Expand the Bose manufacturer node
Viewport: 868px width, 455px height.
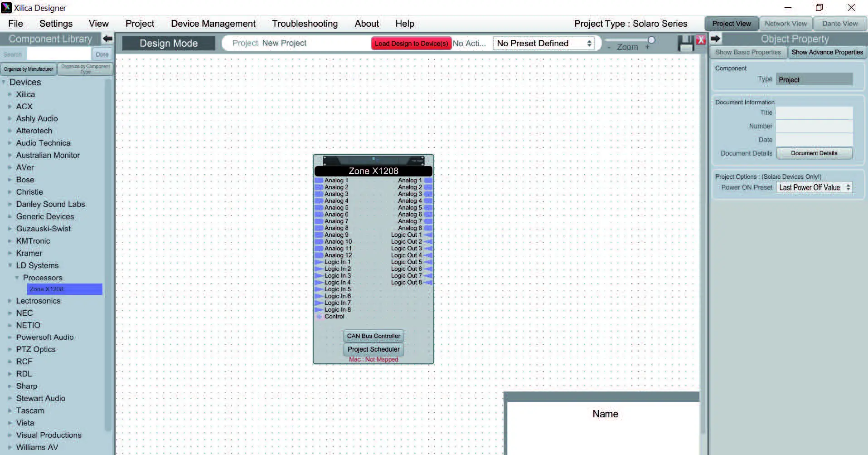pyautogui.click(x=10, y=180)
